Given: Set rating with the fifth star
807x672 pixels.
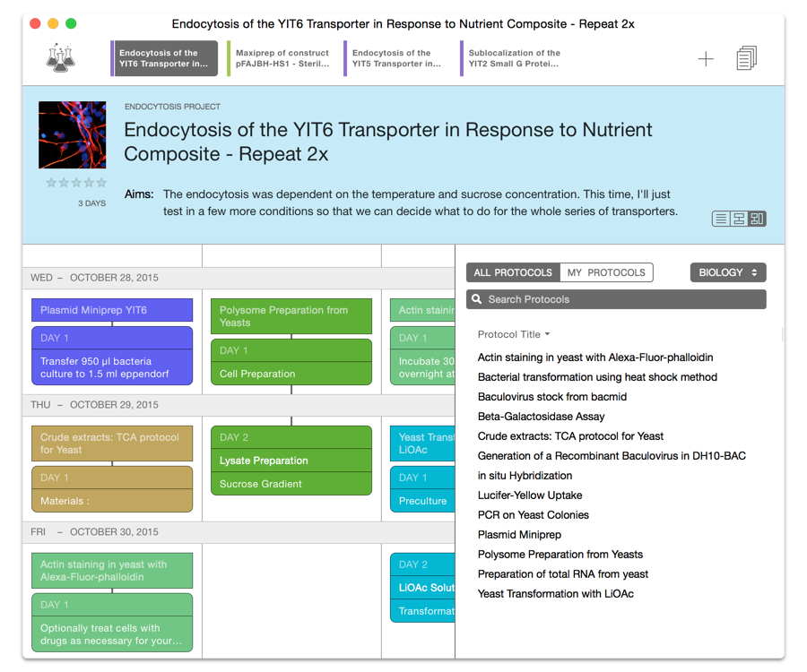Looking at the screenshot, I should point(101,183).
